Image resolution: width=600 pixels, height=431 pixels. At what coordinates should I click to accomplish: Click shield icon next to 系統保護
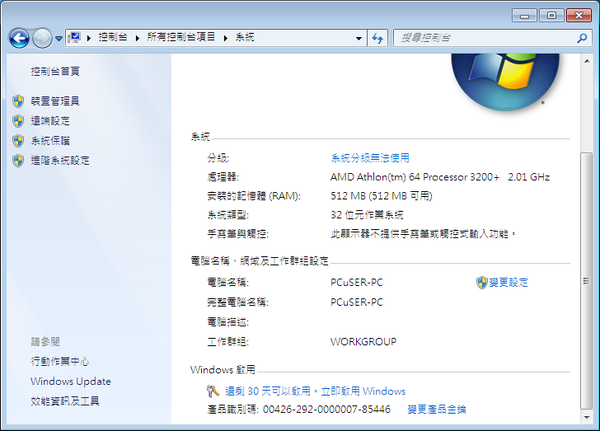coord(18,141)
